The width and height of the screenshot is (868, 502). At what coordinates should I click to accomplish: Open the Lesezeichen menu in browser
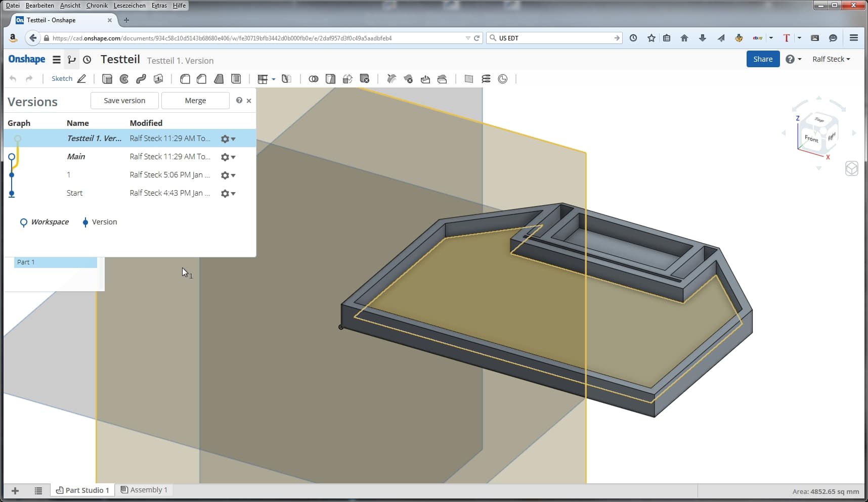[129, 6]
